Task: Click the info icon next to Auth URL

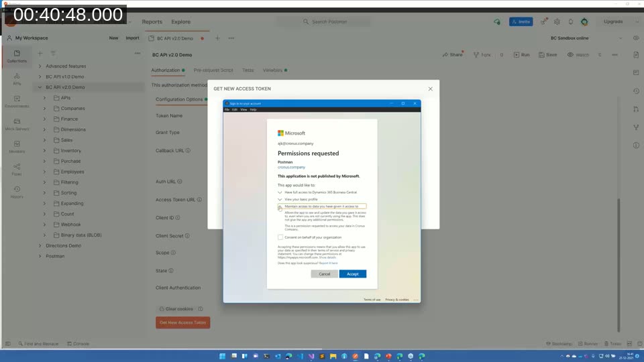Action: coord(180,182)
